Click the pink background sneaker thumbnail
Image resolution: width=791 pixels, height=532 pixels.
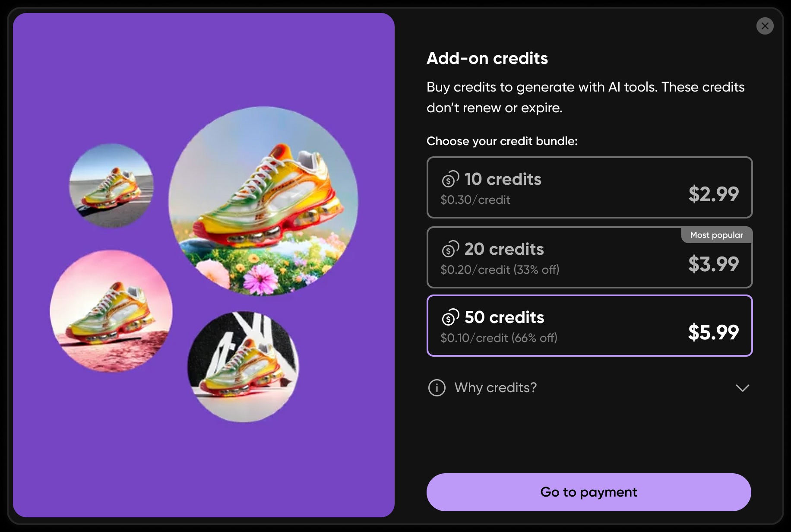point(111,311)
